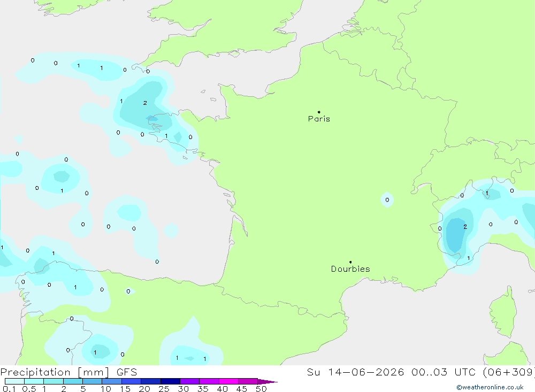Click the (06+309) forecast run text
The image size is (535, 392).
pos(509,372)
